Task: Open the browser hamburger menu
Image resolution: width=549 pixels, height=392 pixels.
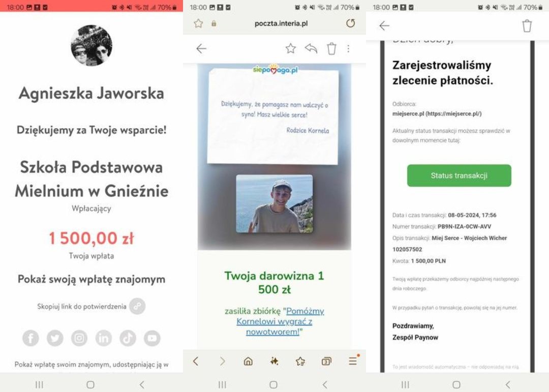Action: [353, 360]
